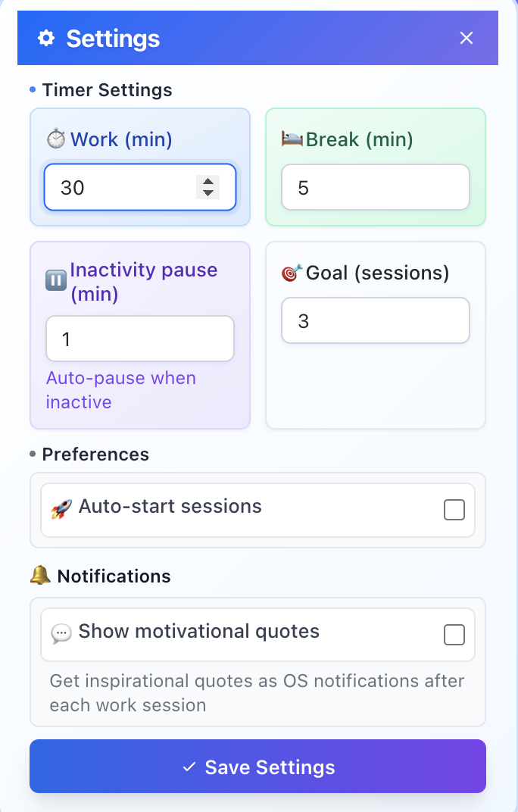Click the dartboard icon next to Goal (sessions)
518x812 pixels.
tap(292, 273)
